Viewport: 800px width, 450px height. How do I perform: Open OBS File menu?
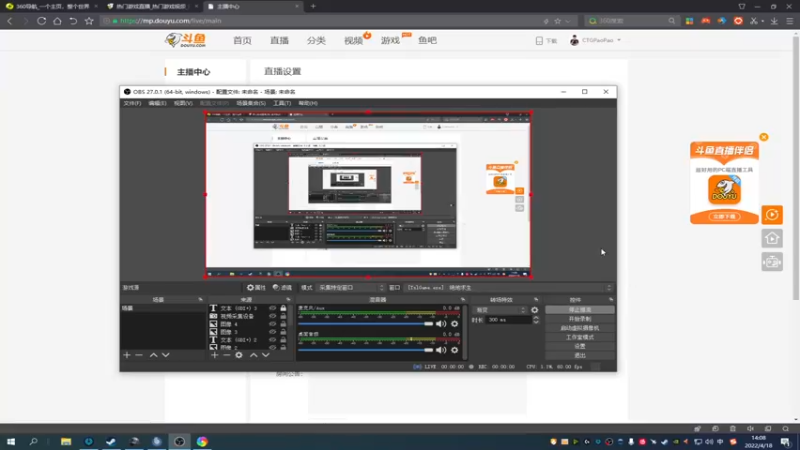pyautogui.click(x=132, y=103)
